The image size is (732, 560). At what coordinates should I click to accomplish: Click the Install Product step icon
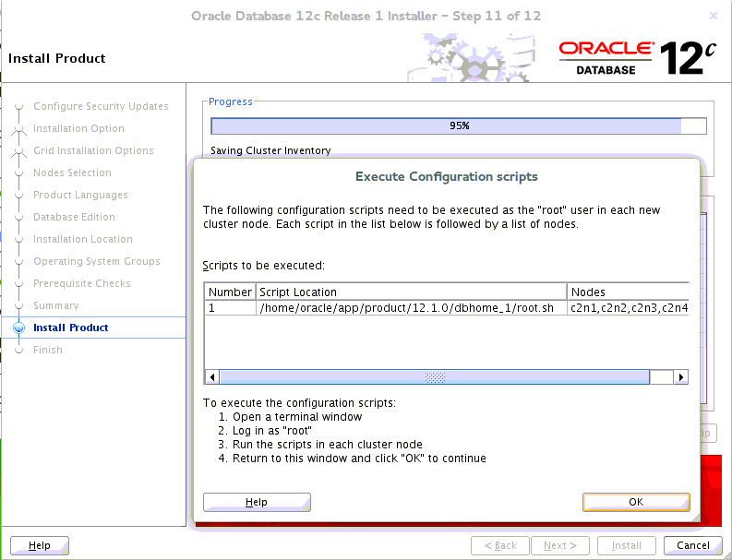point(19,328)
